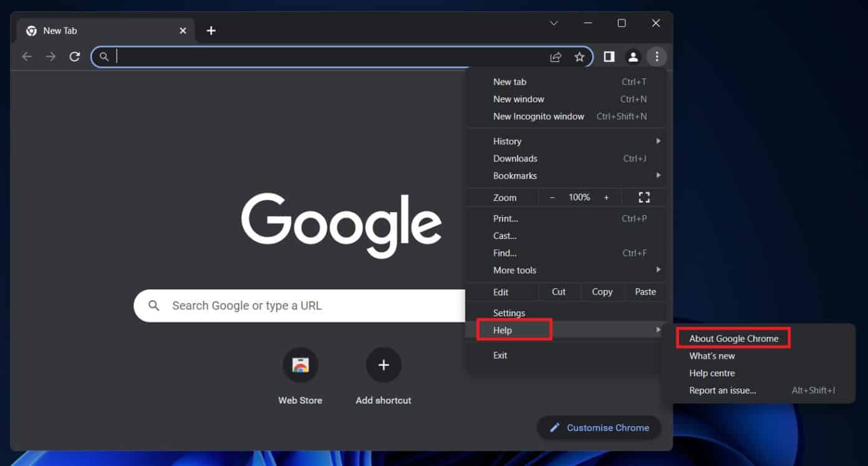The image size is (868, 466).
Task: Toggle fullscreen mode from Zoom row
Action: point(644,198)
